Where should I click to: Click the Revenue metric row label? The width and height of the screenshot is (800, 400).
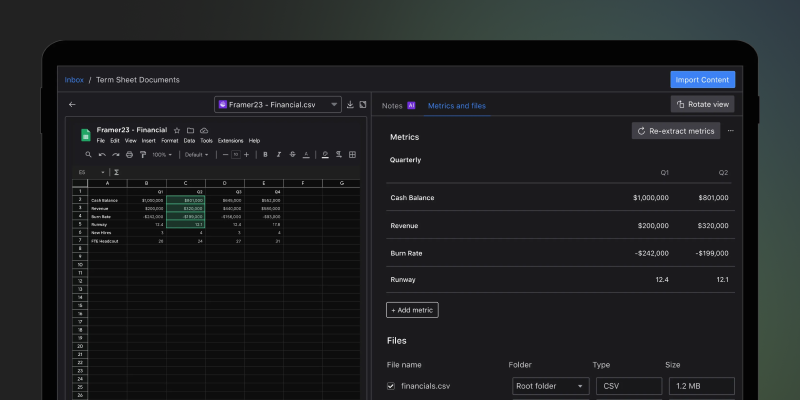point(404,226)
